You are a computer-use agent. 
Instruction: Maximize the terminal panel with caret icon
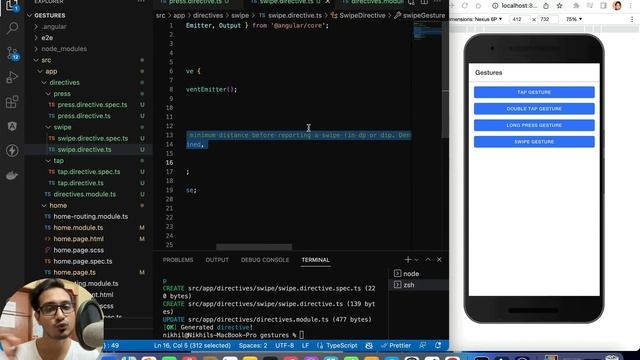click(x=428, y=260)
